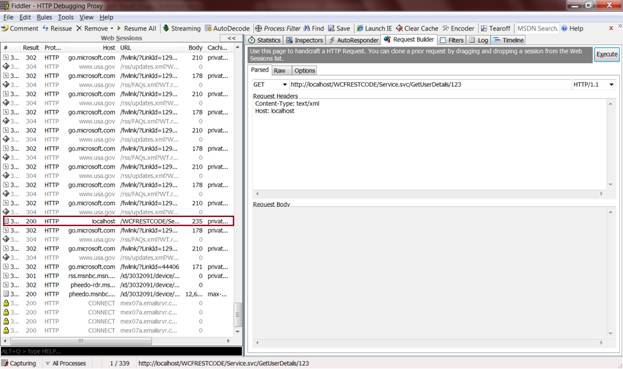The width and height of the screenshot is (623, 369).
Task: Select the Request Builder tab
Action: [409, 39]
